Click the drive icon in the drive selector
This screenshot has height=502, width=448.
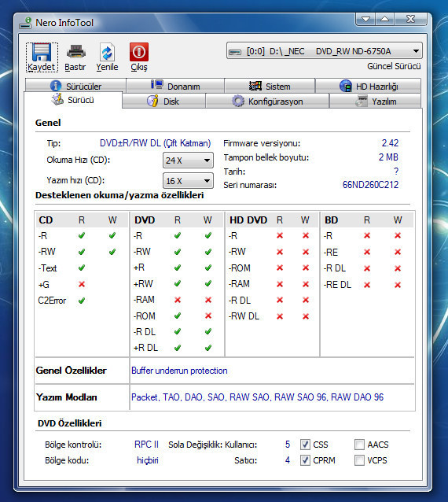(235, 52)
